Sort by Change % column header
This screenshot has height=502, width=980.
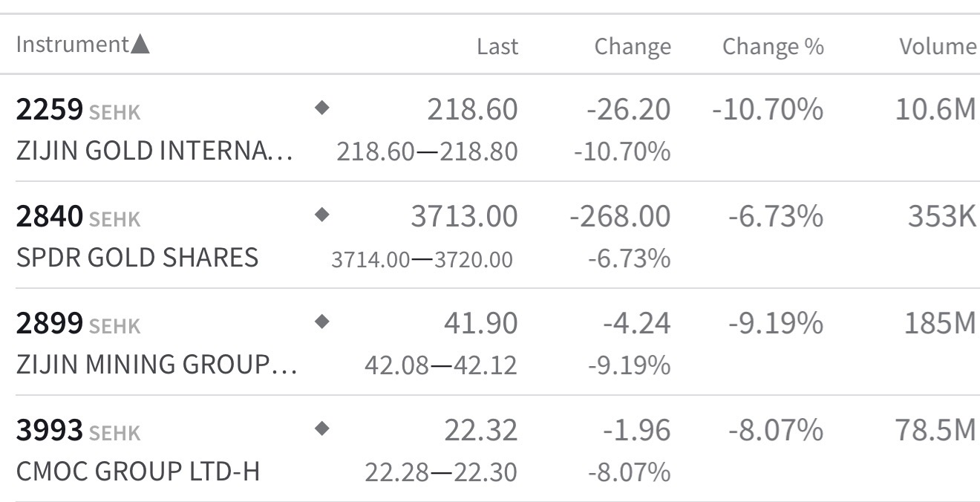(x=772, y=46)
